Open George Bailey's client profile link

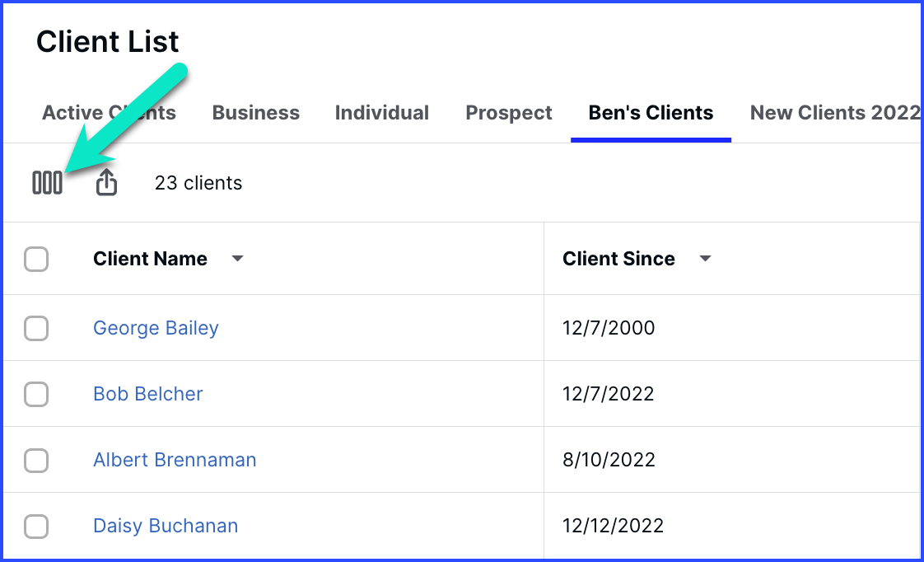156,328
